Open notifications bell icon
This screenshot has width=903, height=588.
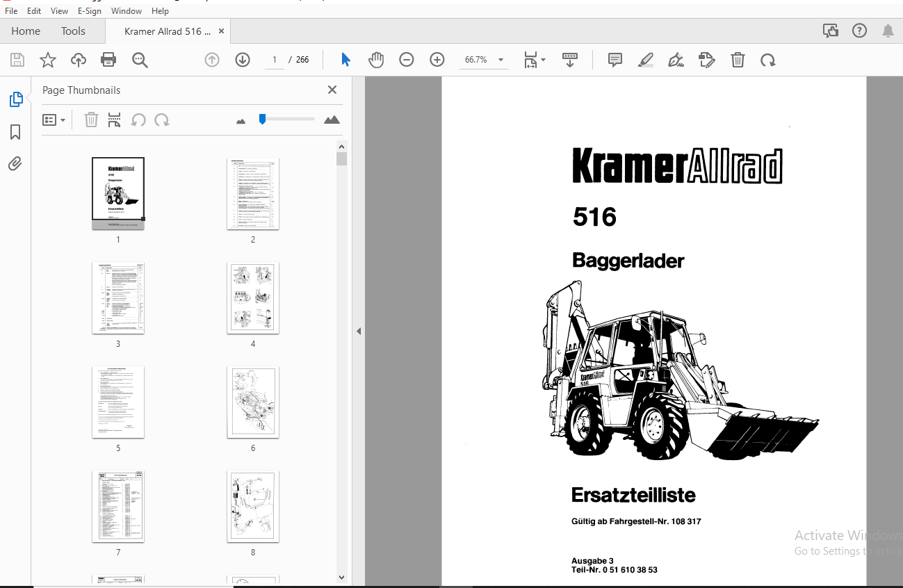(888, 31)
